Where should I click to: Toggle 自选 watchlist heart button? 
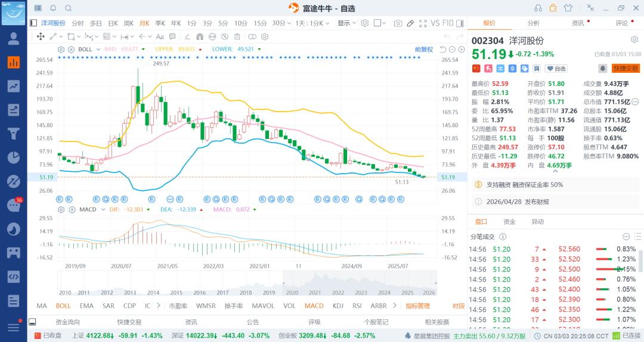pyautogui.click(x=556, y=69)
